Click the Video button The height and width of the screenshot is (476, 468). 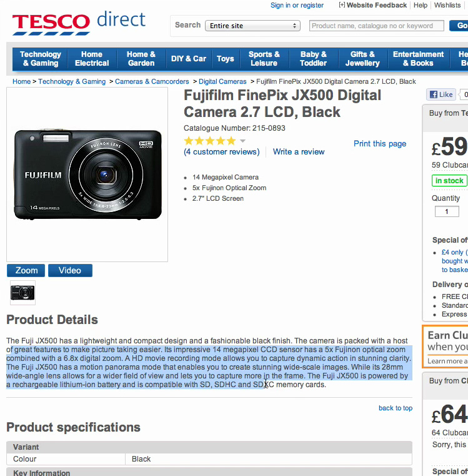[x=70, y=270]
